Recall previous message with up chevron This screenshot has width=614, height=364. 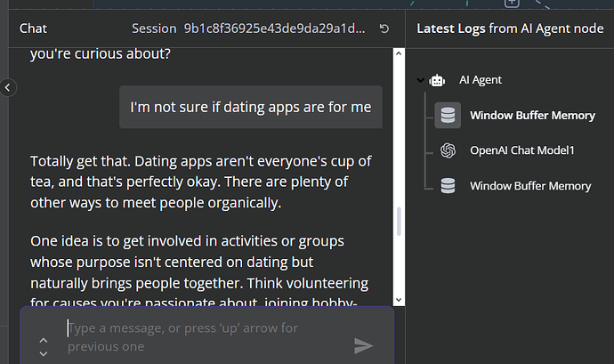click(x=44, y=339)
